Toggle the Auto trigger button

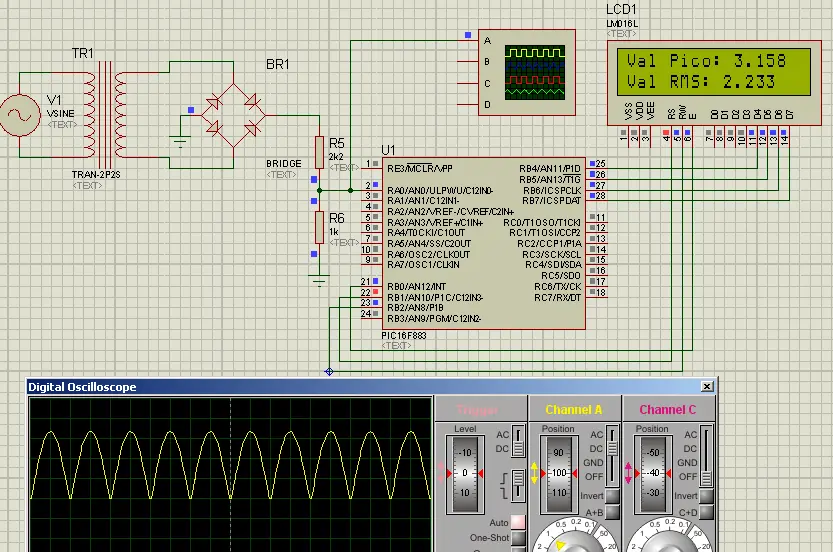click(x=517, y=522)
